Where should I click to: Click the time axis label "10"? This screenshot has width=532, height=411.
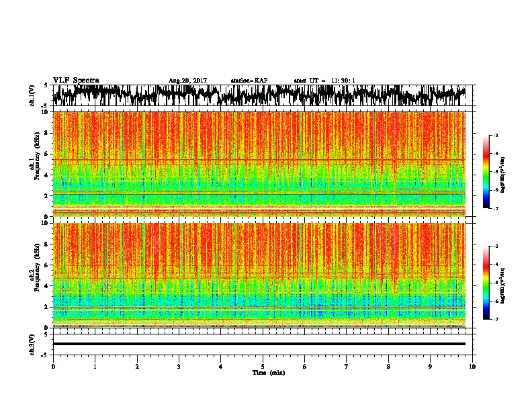tap(472, 367)
